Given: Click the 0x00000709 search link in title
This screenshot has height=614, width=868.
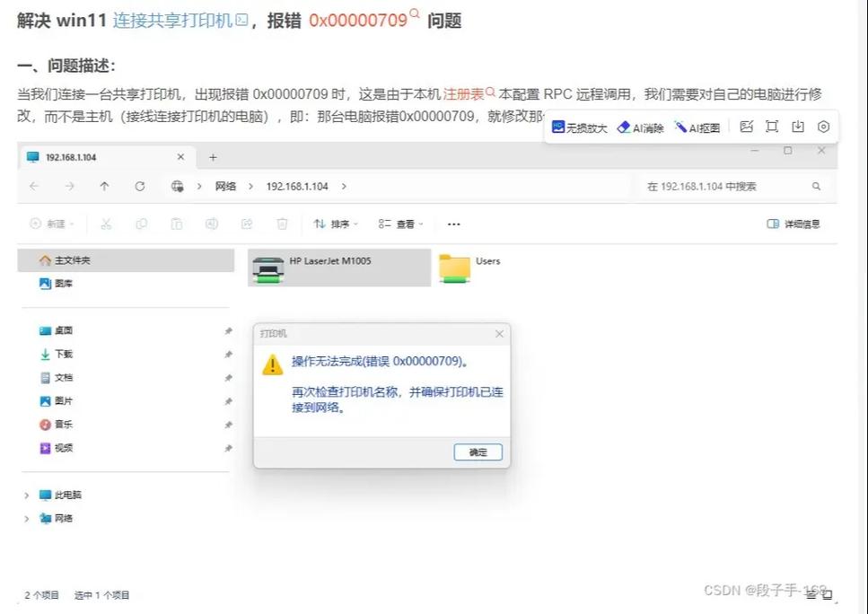Looking at the screenshot, I should coord(364,20).
